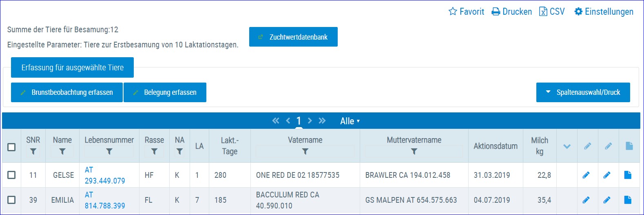Open document icon in EMILIA row
The image size is (644, 215).
[628, 200]
